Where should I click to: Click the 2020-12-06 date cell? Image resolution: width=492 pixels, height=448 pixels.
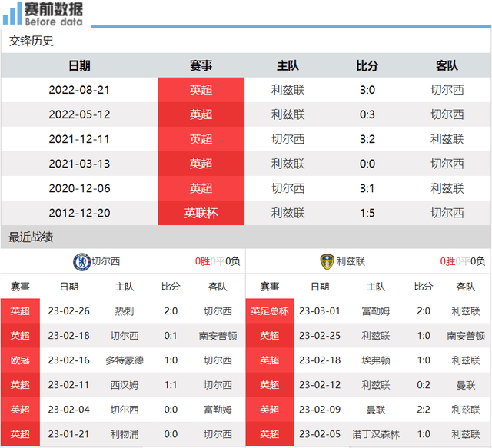coord(79,188)
